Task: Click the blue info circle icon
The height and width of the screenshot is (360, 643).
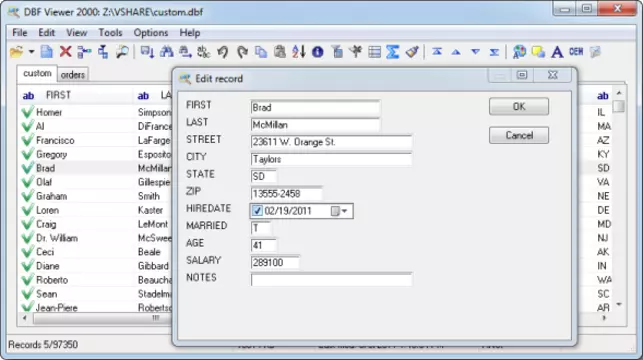Action: tap(317, 52)
